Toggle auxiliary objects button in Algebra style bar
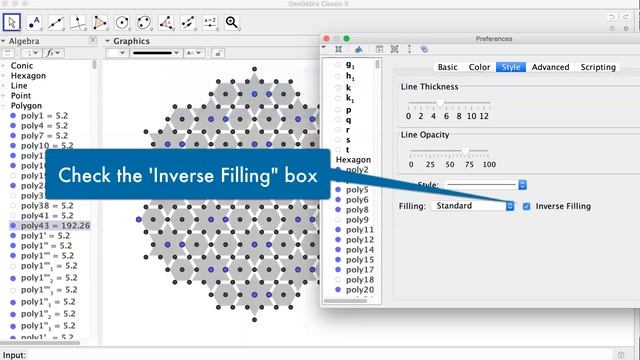Viewport: 640px width, 360px height. (x=8, y=53)
